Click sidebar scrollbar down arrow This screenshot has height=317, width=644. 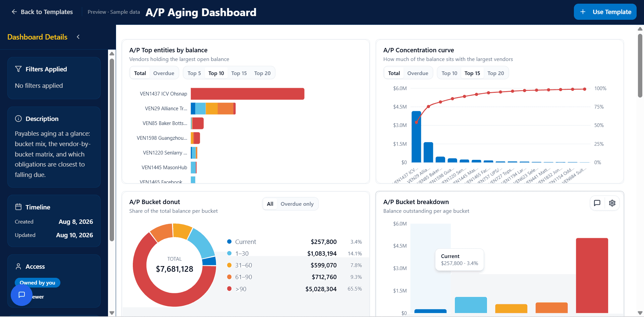pos(112,313)
